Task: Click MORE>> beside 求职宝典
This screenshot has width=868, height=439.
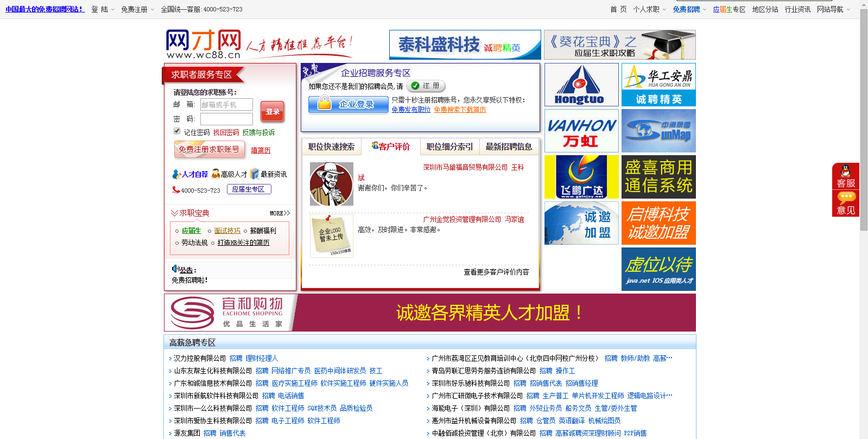Action: tap(280, 213)
